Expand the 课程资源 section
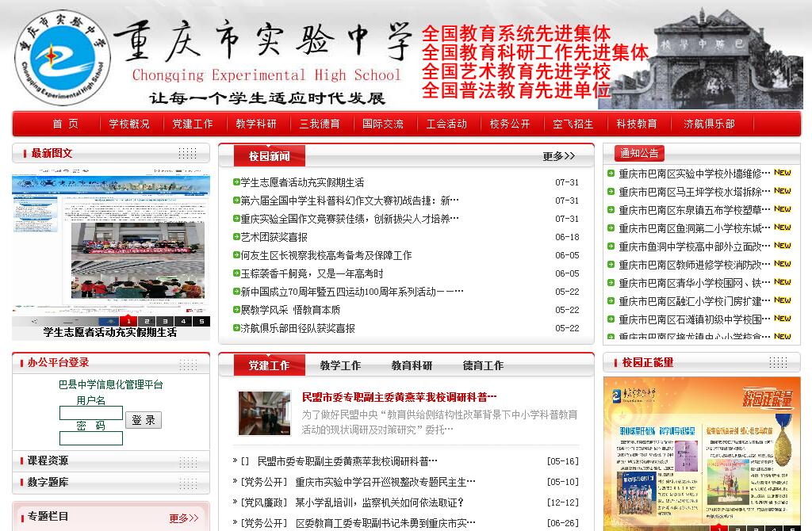The image size is (812, 531). [48, 460]
